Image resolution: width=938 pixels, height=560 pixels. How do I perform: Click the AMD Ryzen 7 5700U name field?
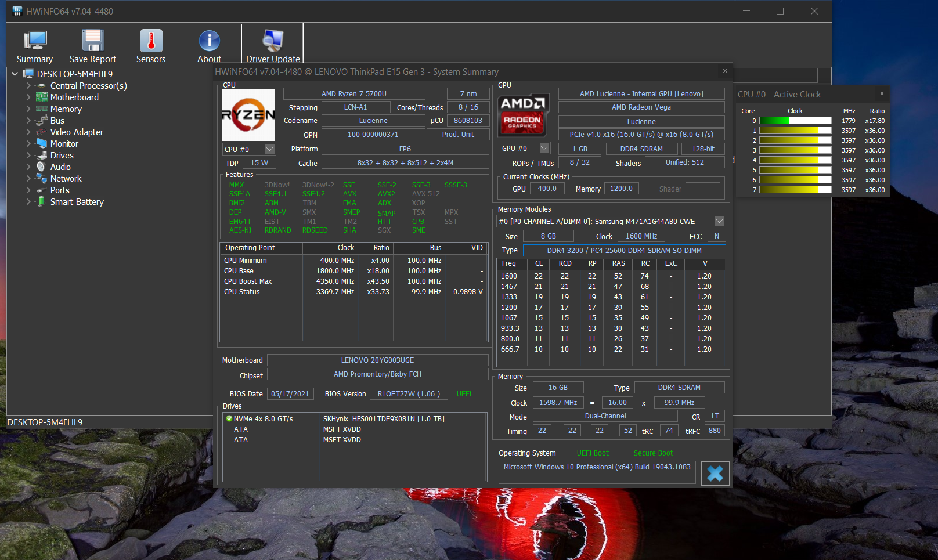coord(354,94)
